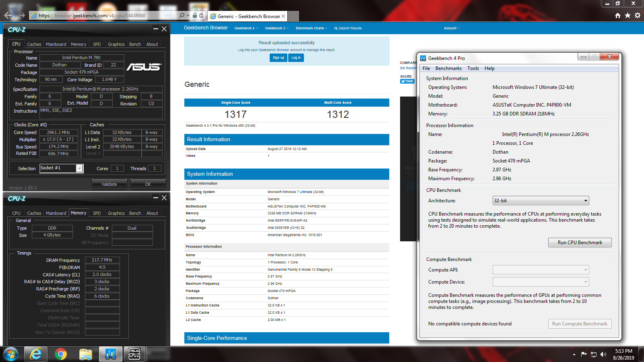Show hidden tray icons arrow

click(x=574, y=354)
